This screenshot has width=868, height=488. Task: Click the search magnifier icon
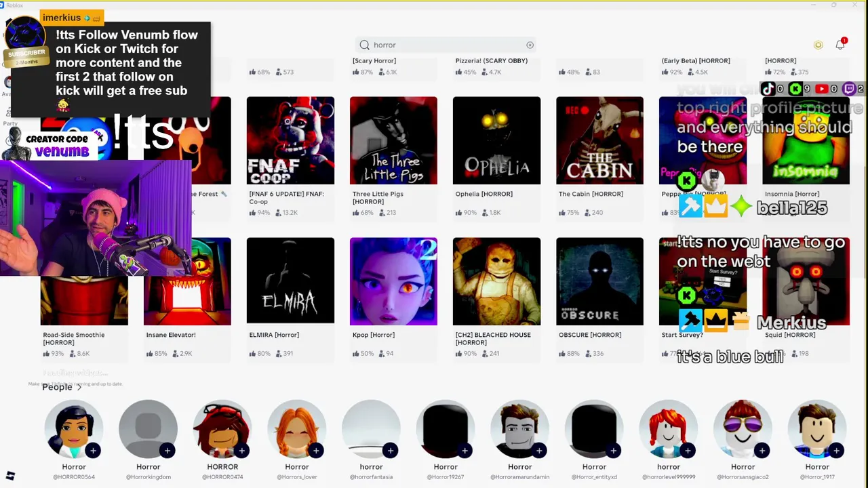point(365,45)
